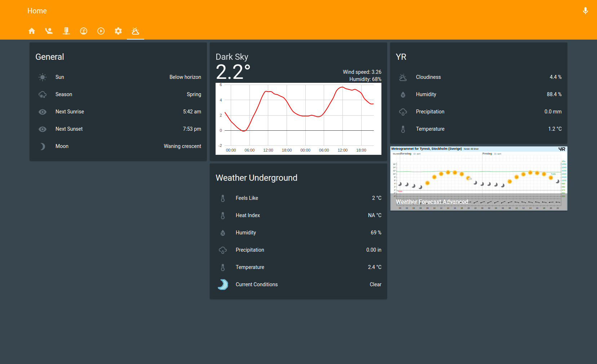Start voice conversation with microphone icon

[x=585, y=11]
